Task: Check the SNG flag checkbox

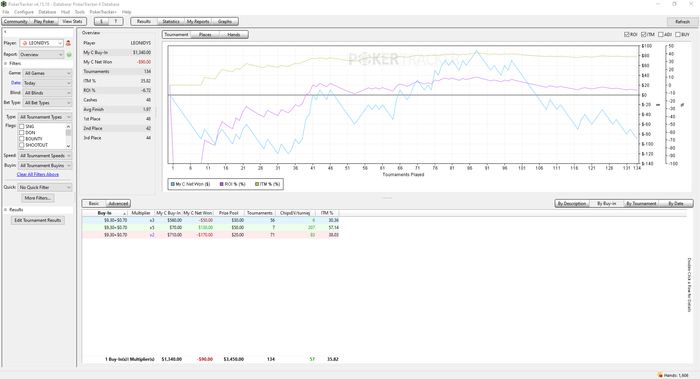Action: [x=21, y=126]
